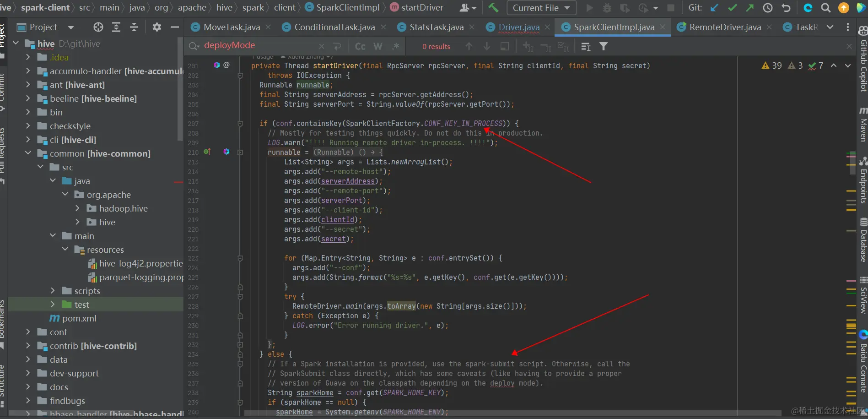
Task: Open the SciView tool window
Action: click(863, 295)
